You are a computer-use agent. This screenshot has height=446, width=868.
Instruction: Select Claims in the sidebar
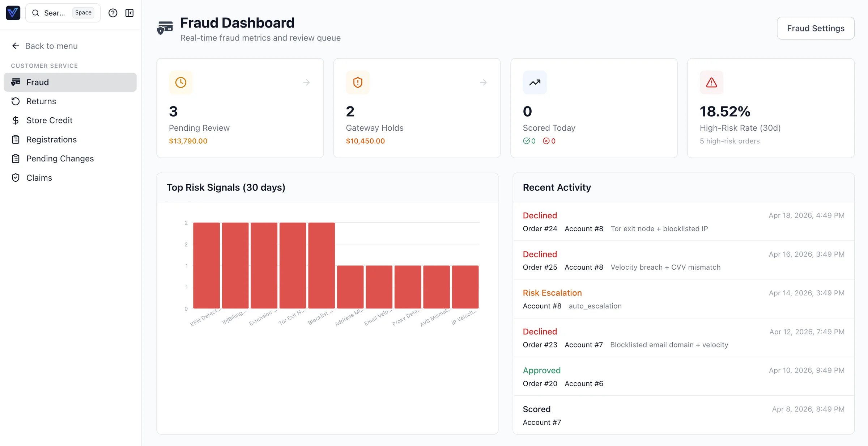tap(39, 178)
